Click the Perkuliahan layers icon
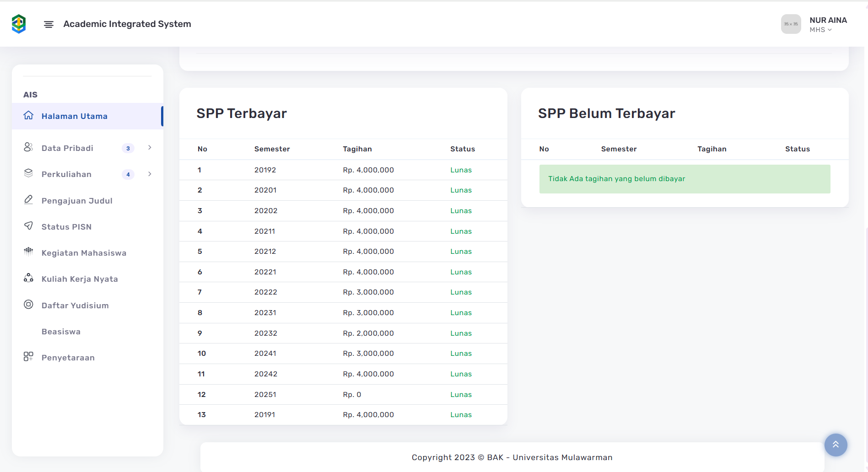The height and width of the screenshot is (472, 868). coord(28,173)
